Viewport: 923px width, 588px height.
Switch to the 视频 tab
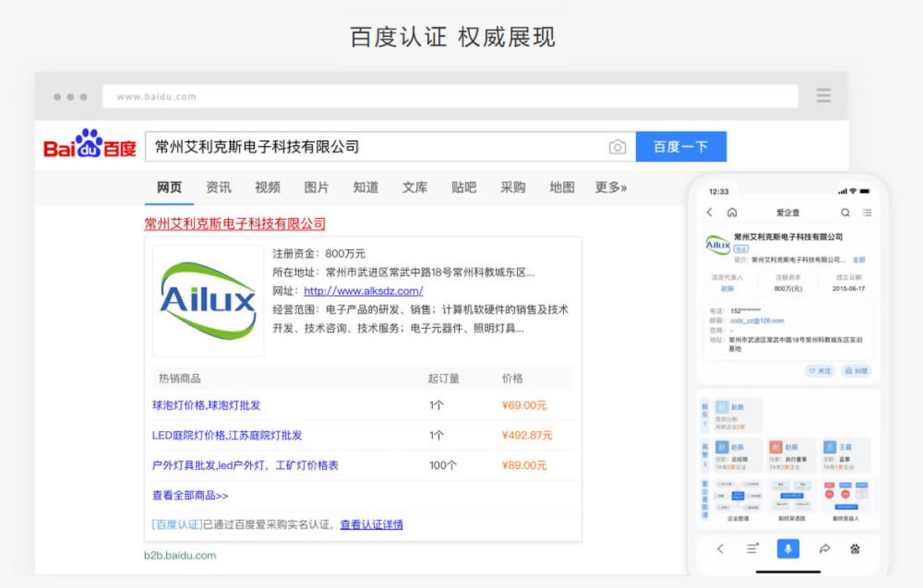(267, 187)
